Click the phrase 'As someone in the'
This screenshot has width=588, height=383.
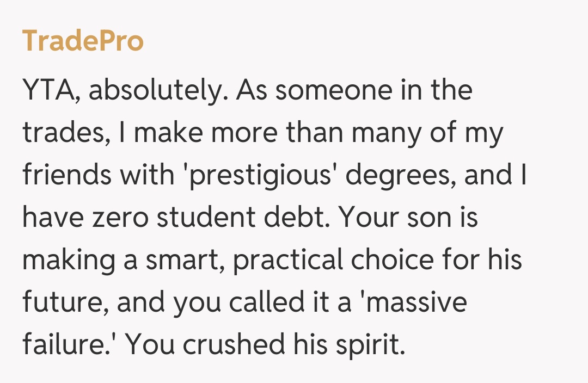pyautogui.click(x=354, y=91)
